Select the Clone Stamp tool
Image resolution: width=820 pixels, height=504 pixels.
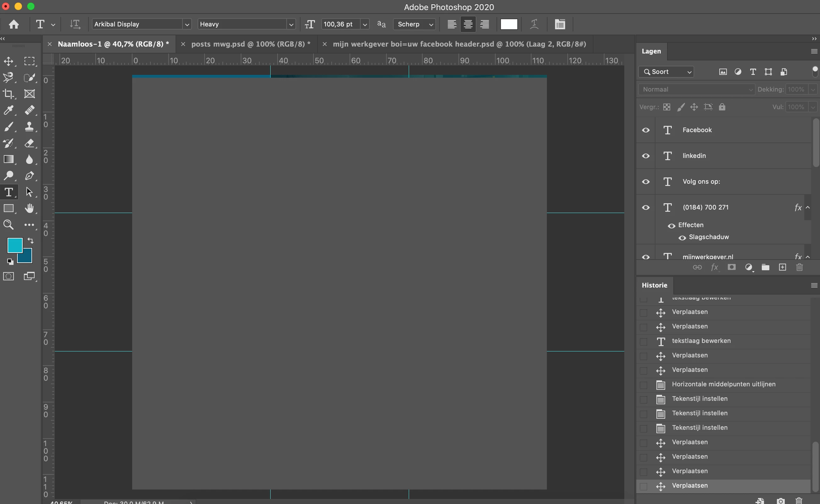(x=29, y=126)
